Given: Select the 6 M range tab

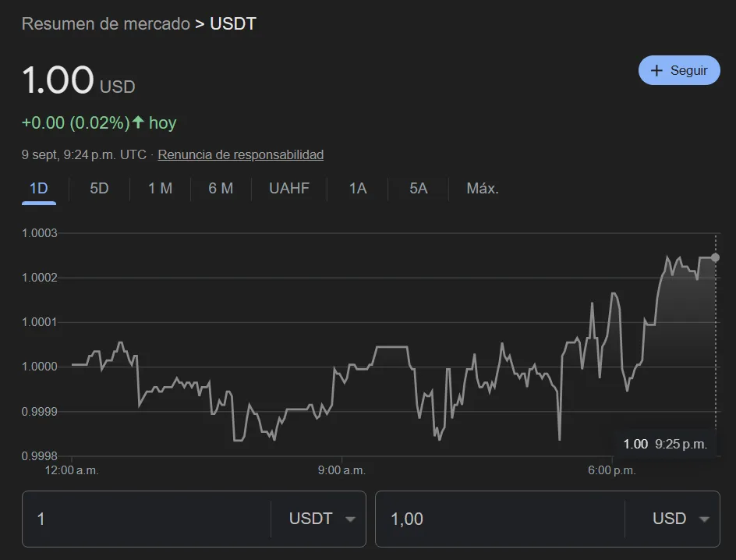Looking at the screenshot, I should click(x=221, y=188).
